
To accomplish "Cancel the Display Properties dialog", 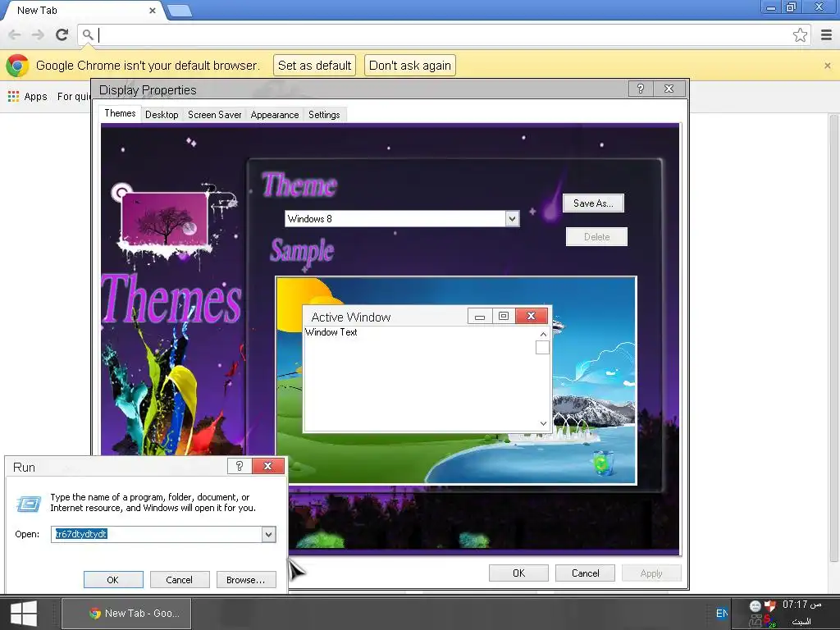I will coord(585,573).
